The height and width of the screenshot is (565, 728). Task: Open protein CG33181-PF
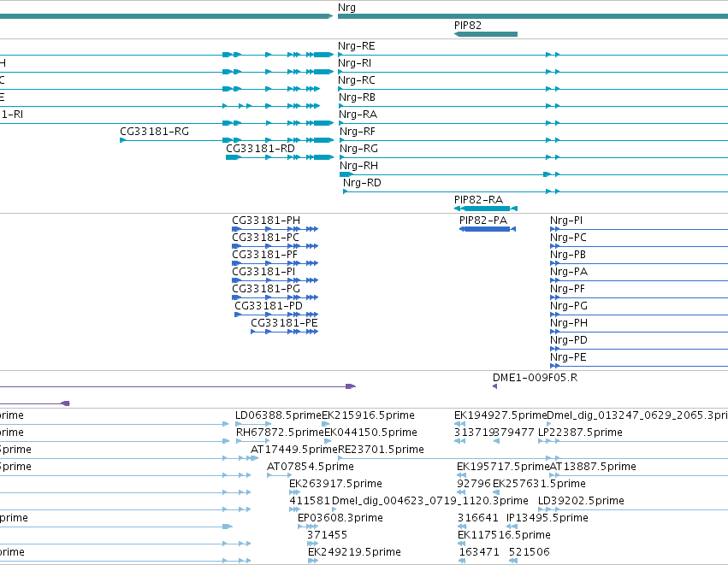coord(264,255)
